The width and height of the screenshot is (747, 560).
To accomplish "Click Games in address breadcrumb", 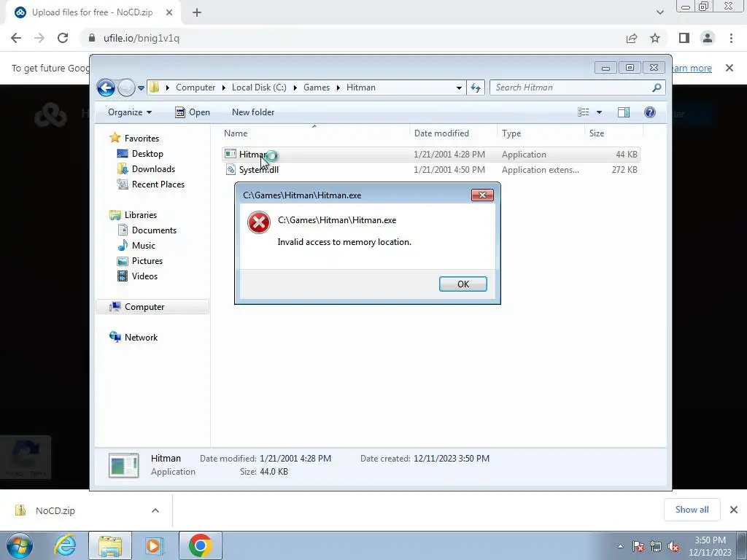I will pyautogui.click(x=317, y=87).
